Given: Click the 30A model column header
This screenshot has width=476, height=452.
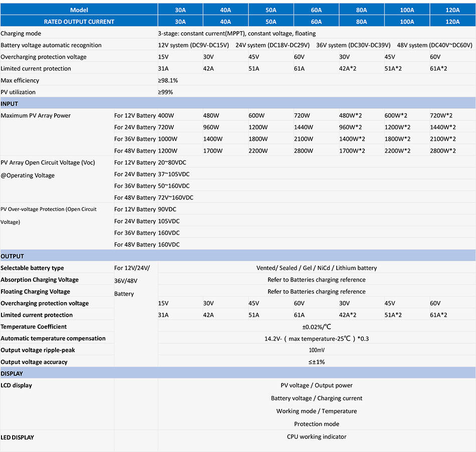Looking at the screenshot, I should click(x=180, y=10).
